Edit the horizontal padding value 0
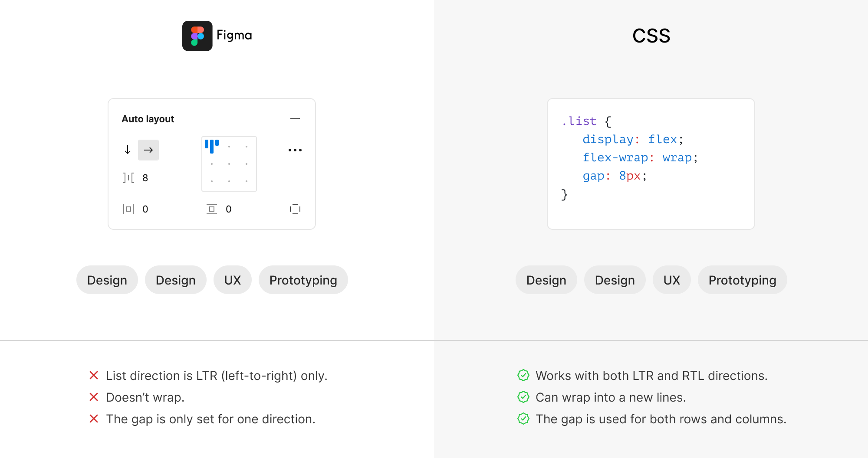The width and height of the screenshot is (868, 458). pos(145,209)
